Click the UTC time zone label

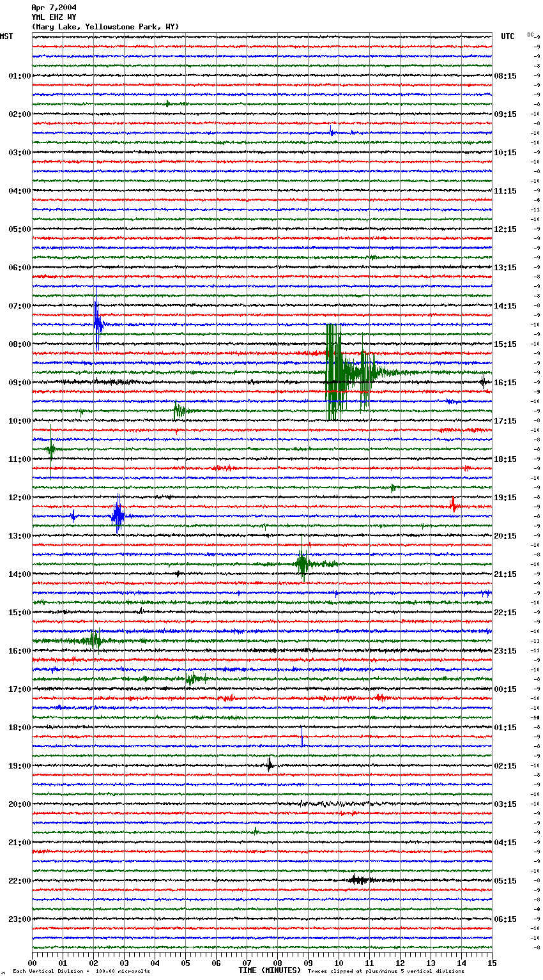point(508,36)
